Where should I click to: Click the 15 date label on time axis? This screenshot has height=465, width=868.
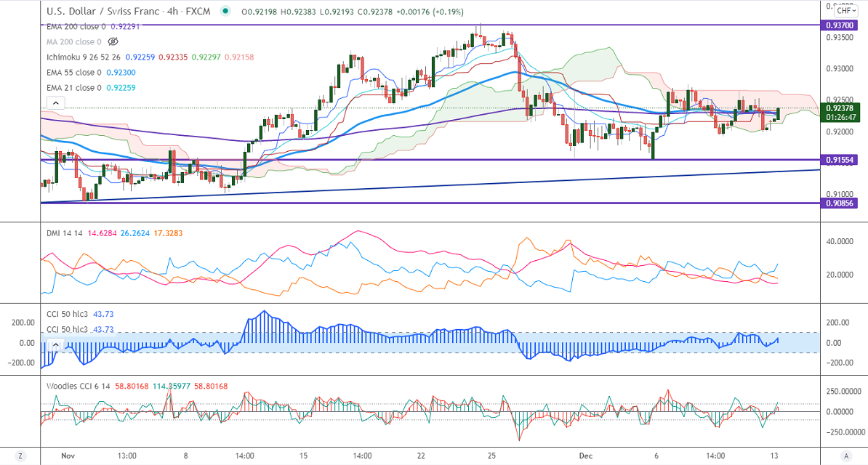(303, 456)
